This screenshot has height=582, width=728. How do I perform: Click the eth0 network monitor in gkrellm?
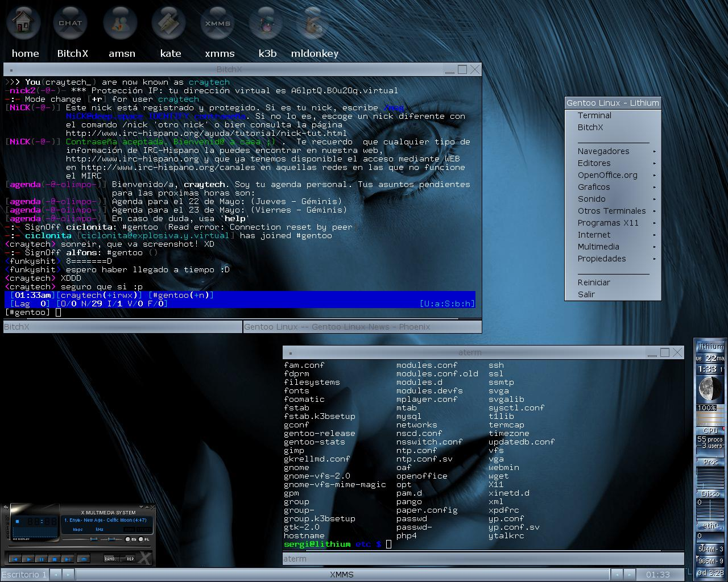coord(711,526)
